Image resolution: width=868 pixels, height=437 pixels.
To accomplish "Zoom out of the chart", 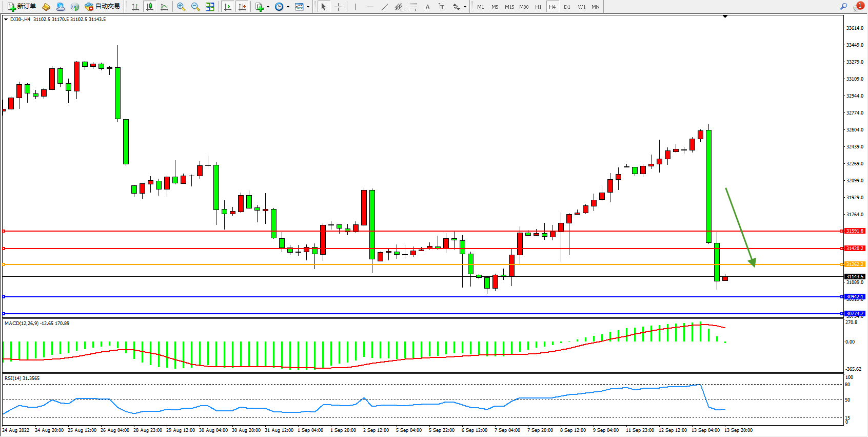I will click(195, 7).
